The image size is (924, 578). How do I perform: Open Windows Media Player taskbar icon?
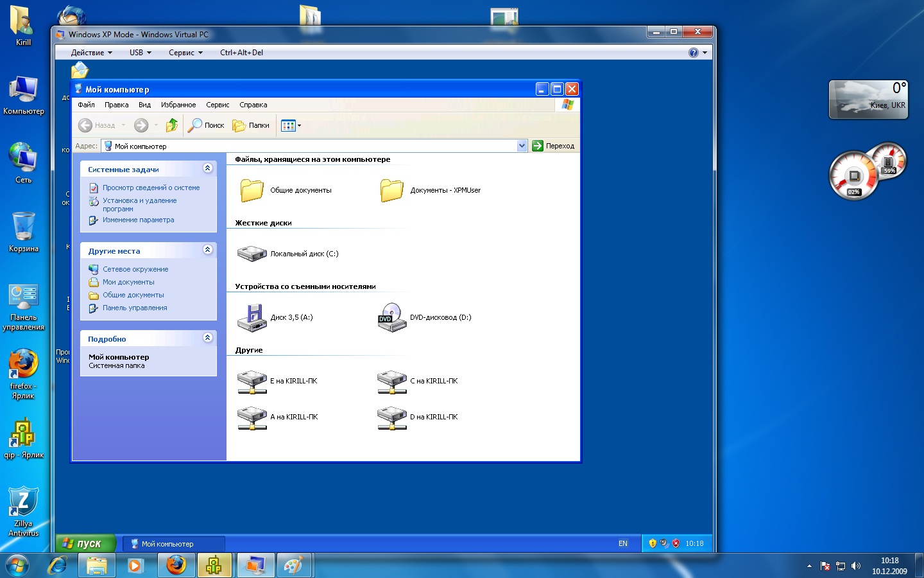click(x=135, y=565)
